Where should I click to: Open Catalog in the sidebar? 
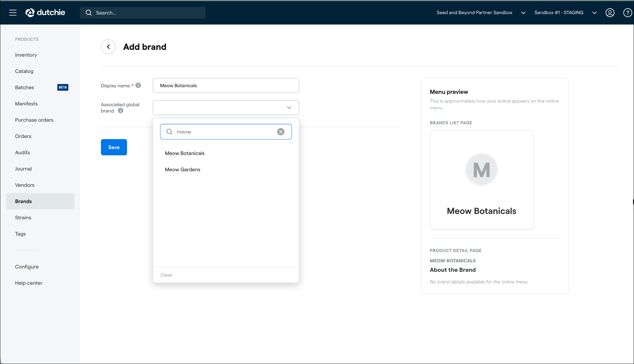pos(40,71)
